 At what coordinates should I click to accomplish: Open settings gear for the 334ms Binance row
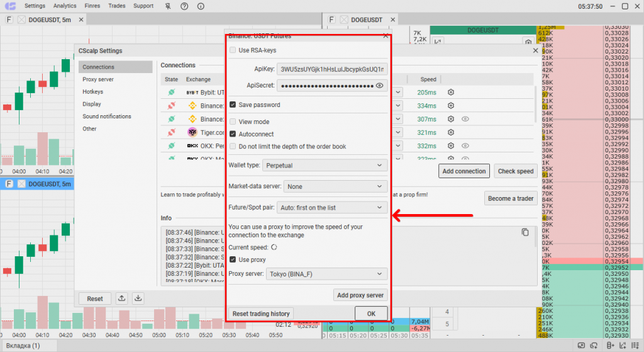[450, 106]
